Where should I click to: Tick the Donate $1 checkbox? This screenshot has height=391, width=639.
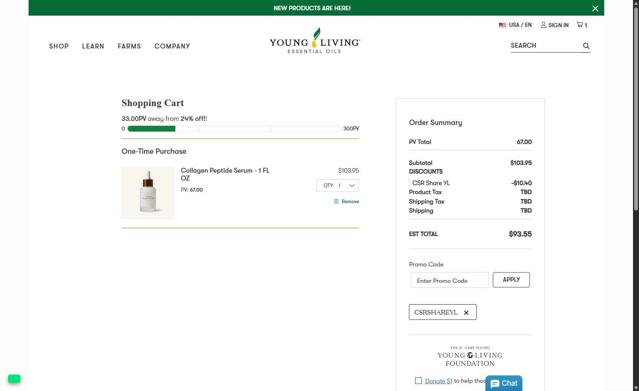click(x=418, y=380)
